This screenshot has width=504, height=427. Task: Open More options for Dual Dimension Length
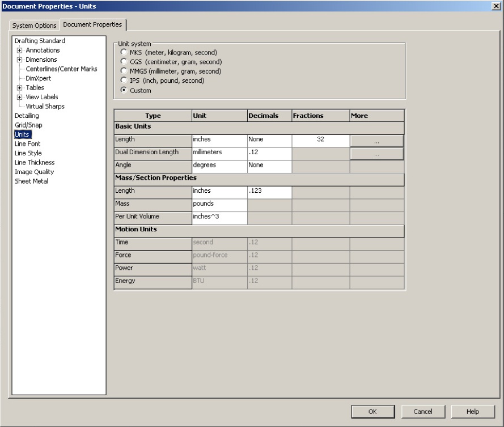[x=376, y=154]
